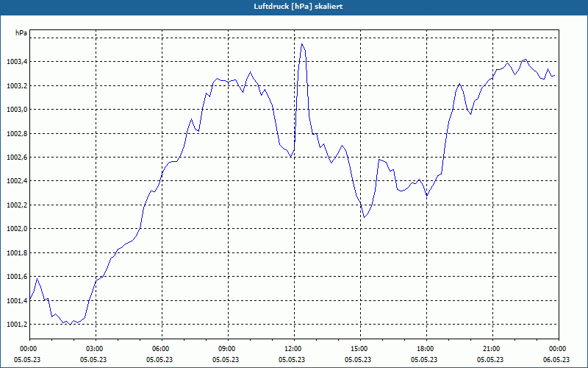Image resolution: width=588 pixels, height=368 pixels.
Task: Click the chart title "Luftdruck [hPa] skaliert"
Action: coord(298,7)
